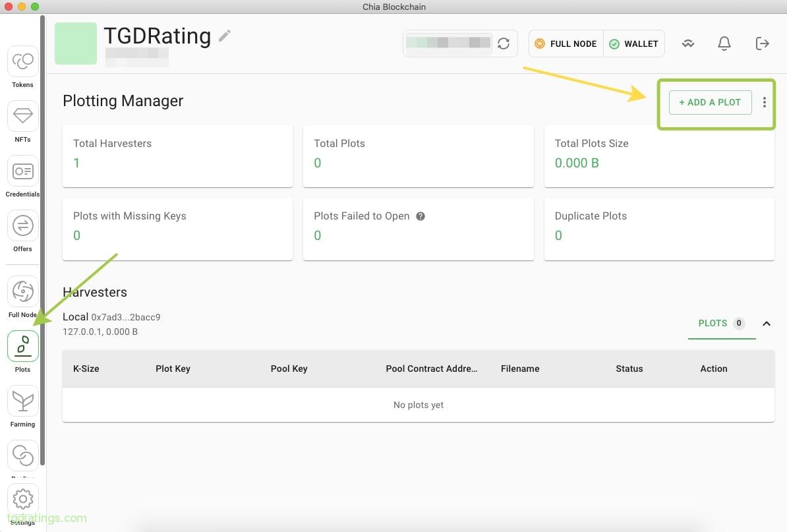Click the log out icon
The width and height of the screenshot is (787, 532).
click(x=762, y=44)
